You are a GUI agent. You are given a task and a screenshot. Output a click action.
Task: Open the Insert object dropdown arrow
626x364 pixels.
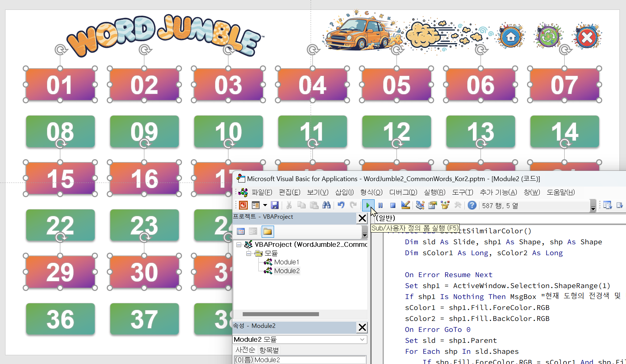click(265, 205)
